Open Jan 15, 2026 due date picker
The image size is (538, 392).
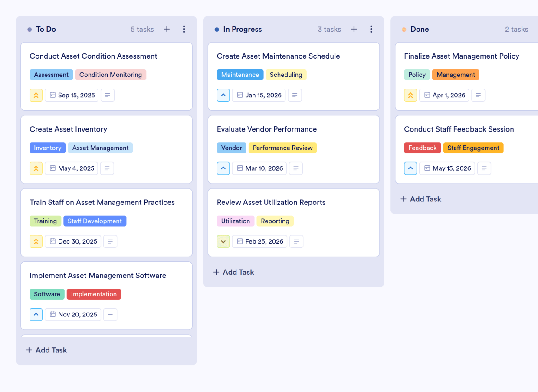[x=259, y=95]
